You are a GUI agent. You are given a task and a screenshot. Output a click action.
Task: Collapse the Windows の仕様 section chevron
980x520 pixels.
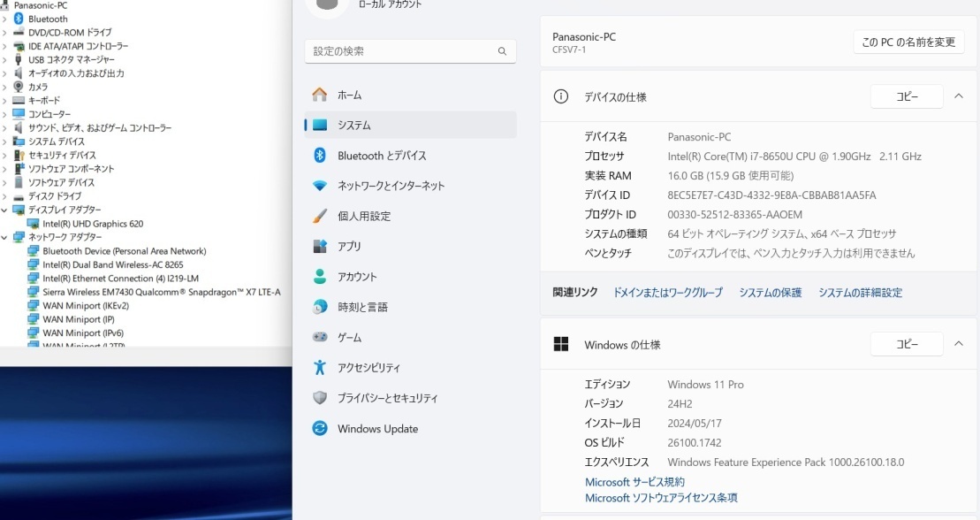click(x=958, y=343)
